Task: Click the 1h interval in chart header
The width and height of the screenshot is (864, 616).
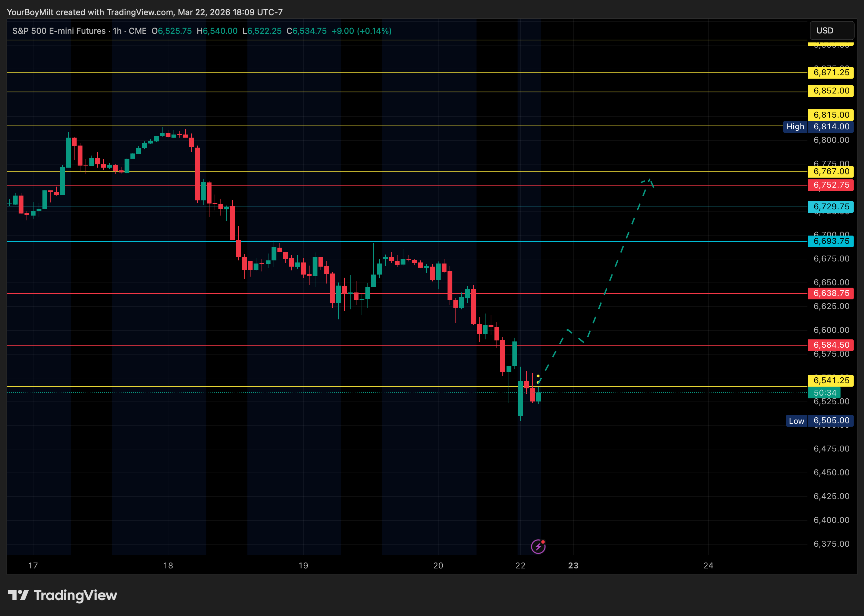Action: (x=117, y=31)
